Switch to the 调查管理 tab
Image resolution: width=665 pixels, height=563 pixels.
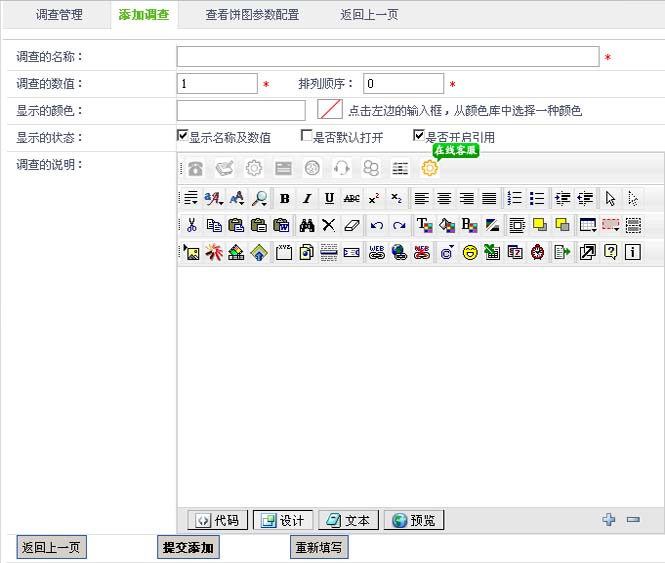(x=59, y=15)
